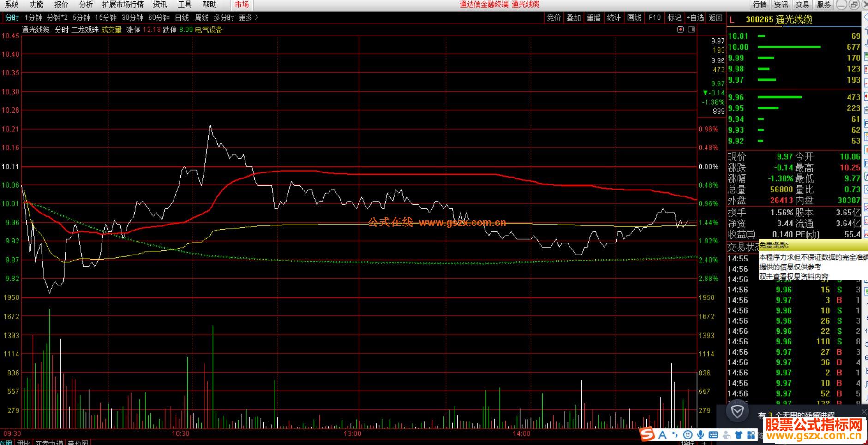
Task: Switch to the 30分钟 chart period
Action: click(132, 18)
